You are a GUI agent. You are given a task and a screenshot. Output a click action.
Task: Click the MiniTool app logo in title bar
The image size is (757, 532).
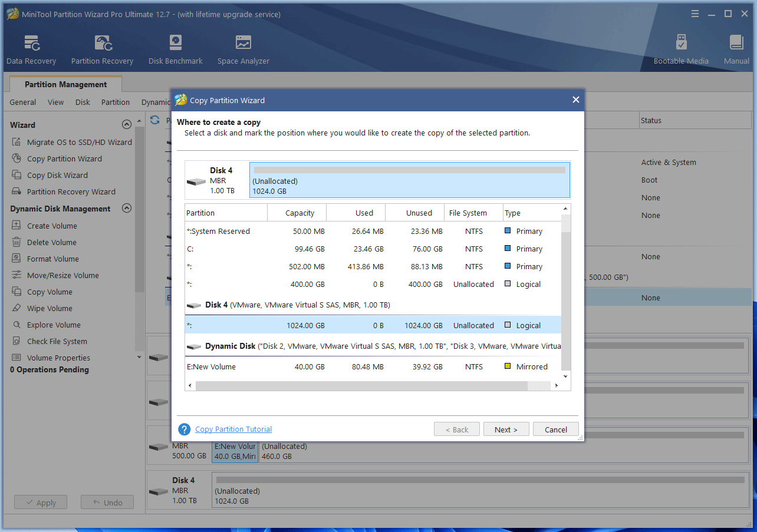coord(13,14)
